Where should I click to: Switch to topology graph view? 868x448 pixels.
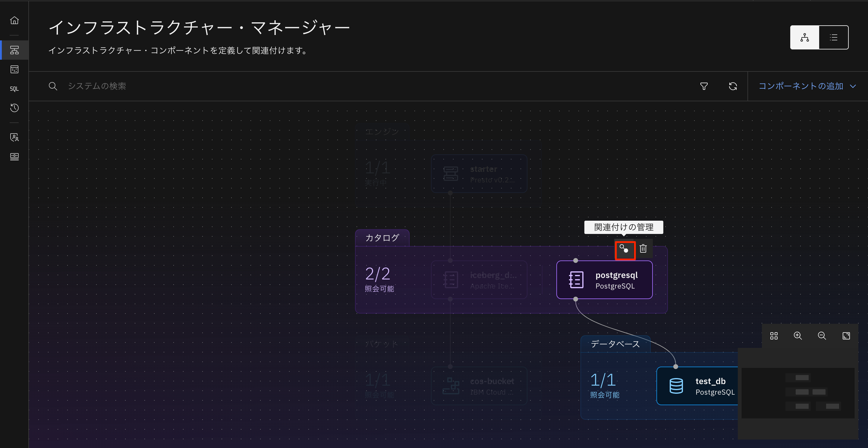coord(804,37)
